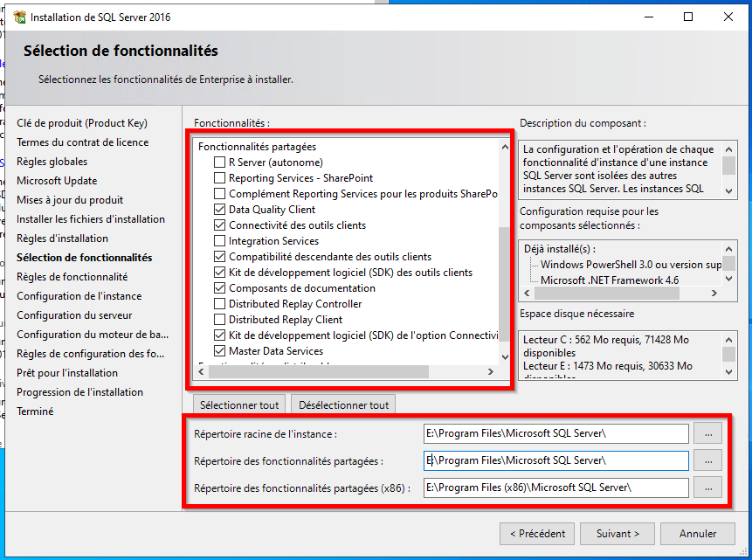Click up arrow in Description du composant box

(x=729, y=149)
